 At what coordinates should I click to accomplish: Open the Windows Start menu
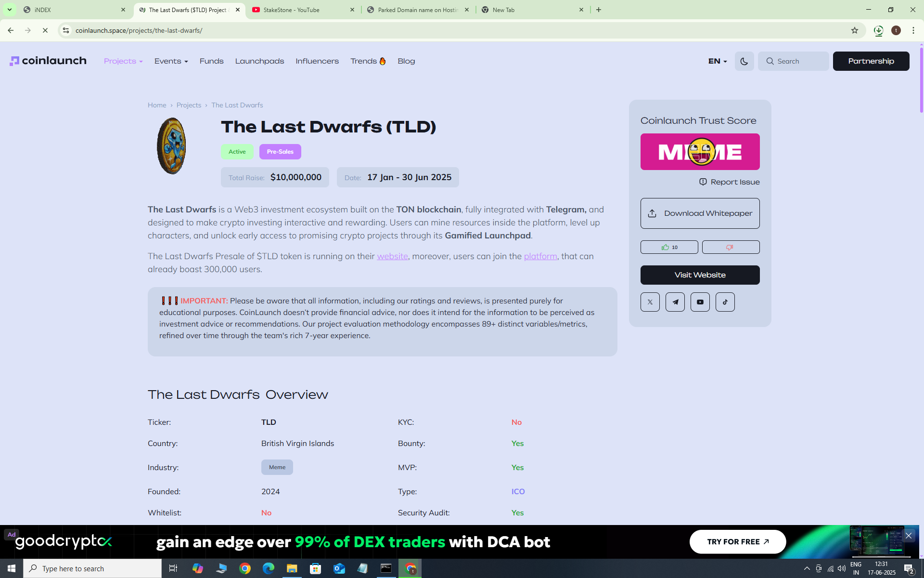point(12,568)
